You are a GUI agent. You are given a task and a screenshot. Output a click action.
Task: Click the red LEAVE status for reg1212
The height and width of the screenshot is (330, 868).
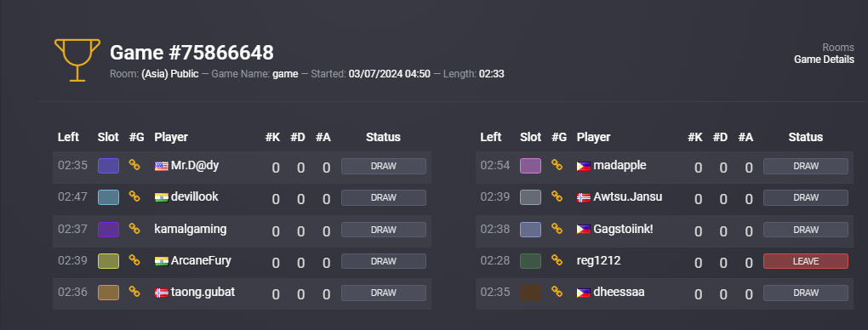(805, 261)
